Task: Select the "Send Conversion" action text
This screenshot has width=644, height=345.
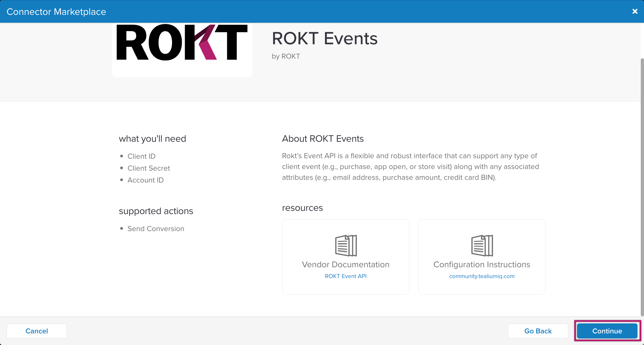Action: click(156, 229)
